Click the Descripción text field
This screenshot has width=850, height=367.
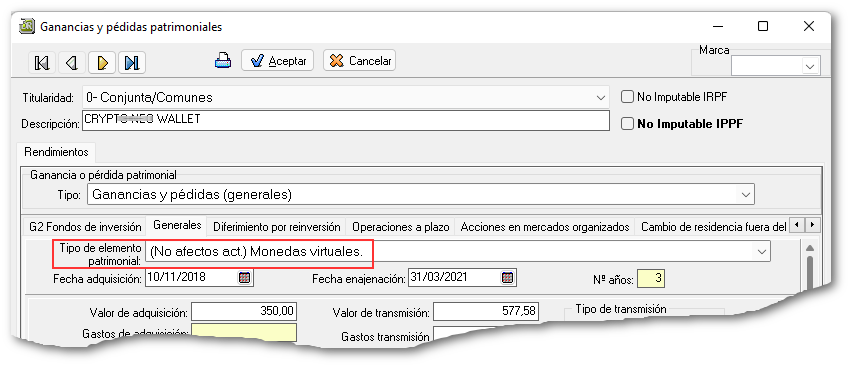pyautogui.click(x=346, y=121)
